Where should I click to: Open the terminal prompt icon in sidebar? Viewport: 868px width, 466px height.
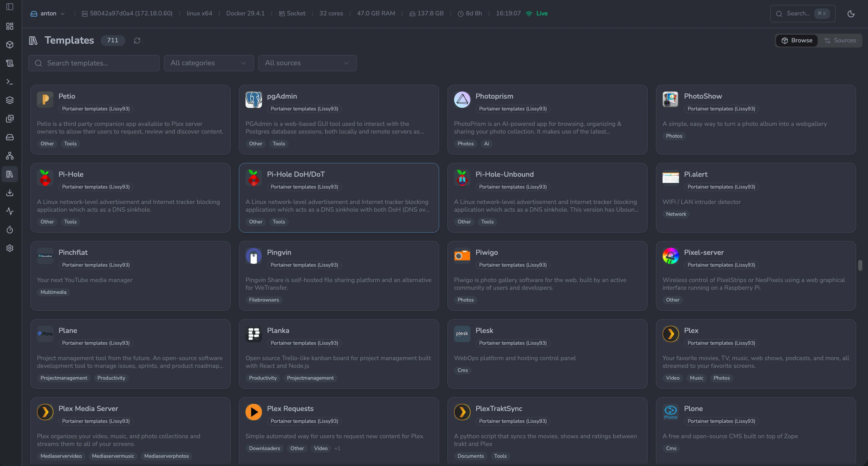click(10, 82)
